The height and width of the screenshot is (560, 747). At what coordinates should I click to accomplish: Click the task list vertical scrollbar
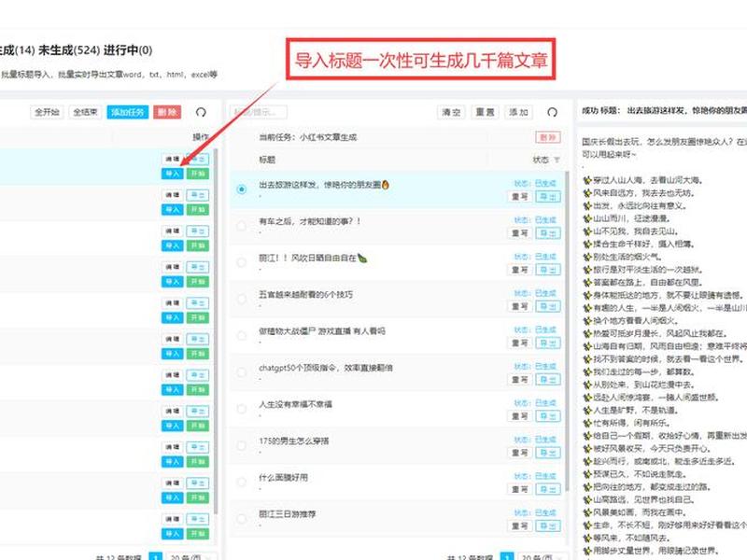click(x=216, y=331)
